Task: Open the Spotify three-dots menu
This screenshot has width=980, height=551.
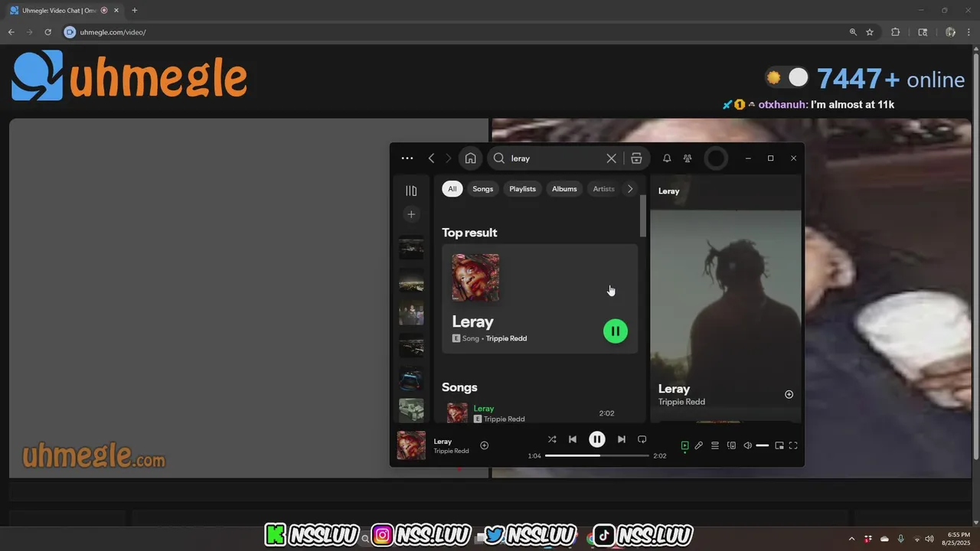Action: (x=407, y=158)
